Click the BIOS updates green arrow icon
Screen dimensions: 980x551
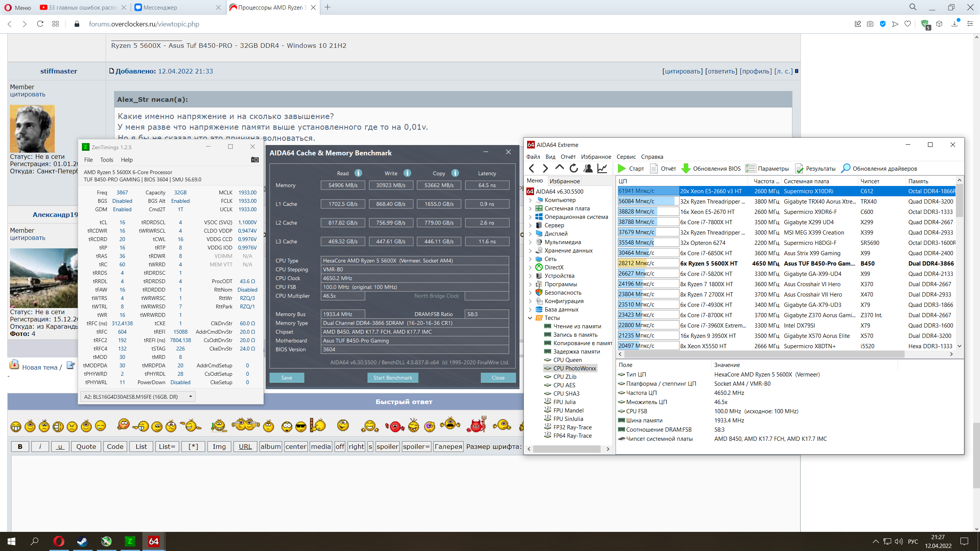[x=686, y=168]
